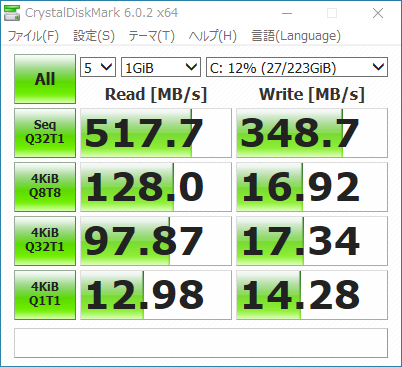The image size is (402, 367).
Task: Open the ヘルプ(H) menu
Action: [213, 36]
